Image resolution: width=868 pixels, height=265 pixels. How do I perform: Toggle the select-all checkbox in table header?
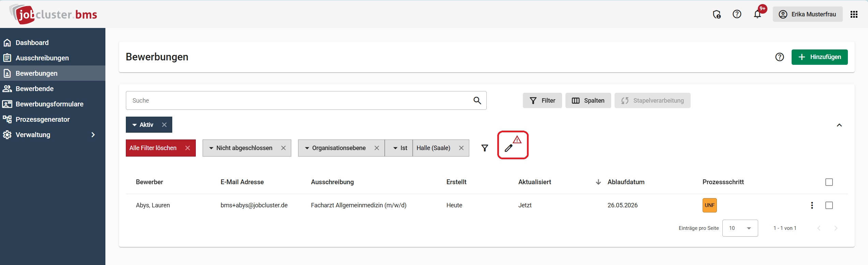pos(829,182)
